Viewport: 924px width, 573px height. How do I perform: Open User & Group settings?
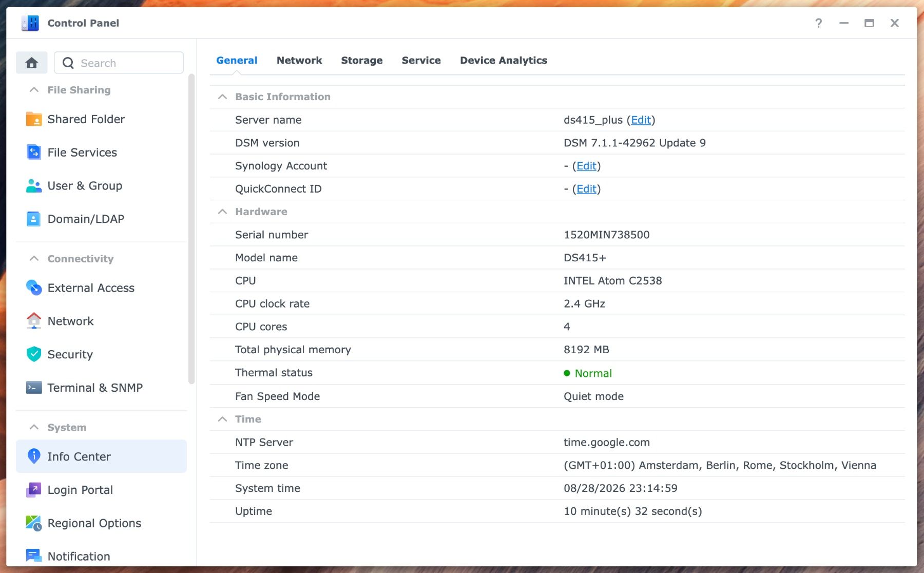pyautogui.click(x=101, y=186)
